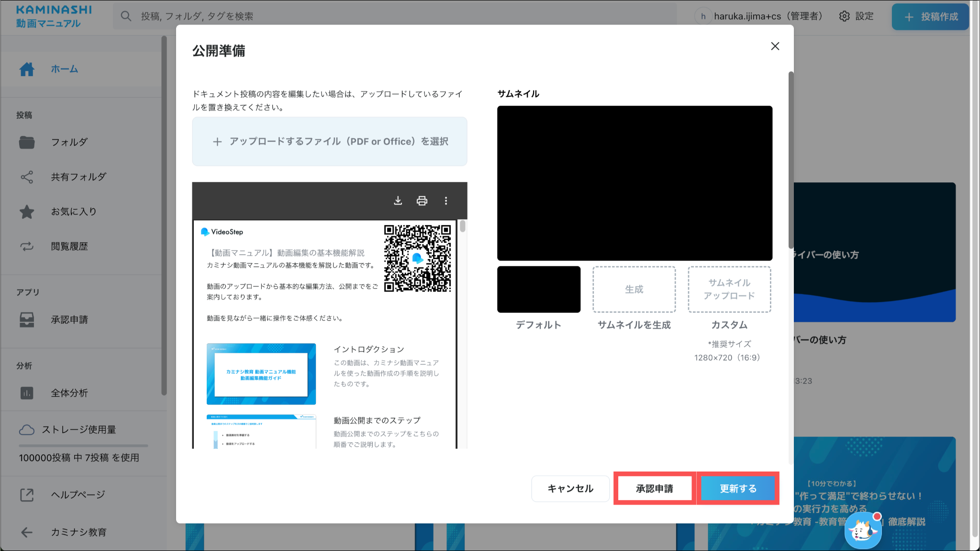Open the PDF viewer three-dot menu
The image size is (980, 551).
pos(446,201)
